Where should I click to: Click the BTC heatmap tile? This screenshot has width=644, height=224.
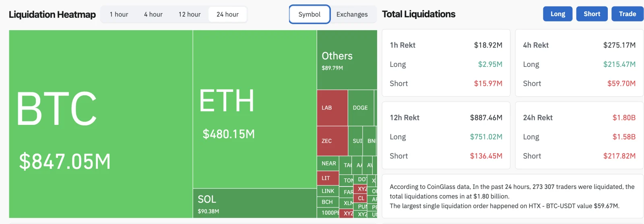click(101, 124)
